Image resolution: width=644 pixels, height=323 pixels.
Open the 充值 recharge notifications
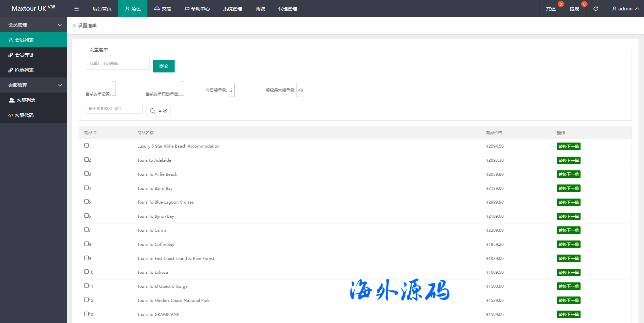point(551,9)
